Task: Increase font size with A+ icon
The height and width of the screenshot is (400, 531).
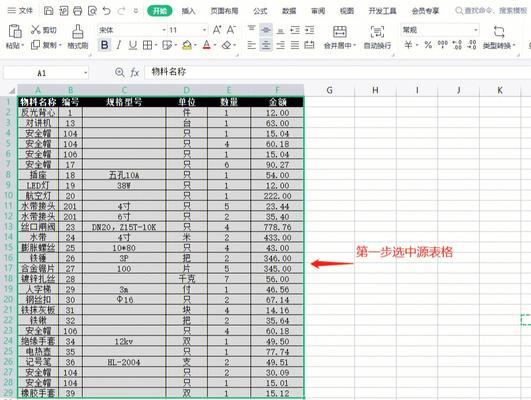Action: (x=217, y=30)
